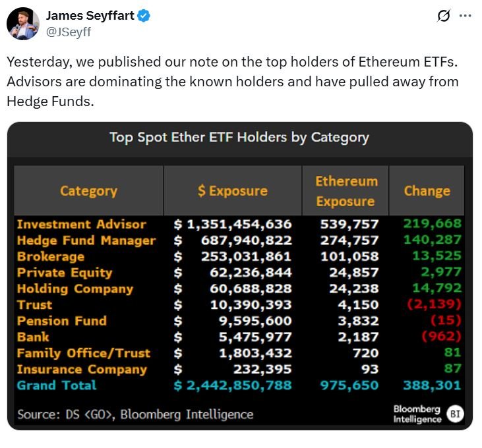Click the Bloomberg Intelligence logo text
482x448 pixels.
coord(417,414)
